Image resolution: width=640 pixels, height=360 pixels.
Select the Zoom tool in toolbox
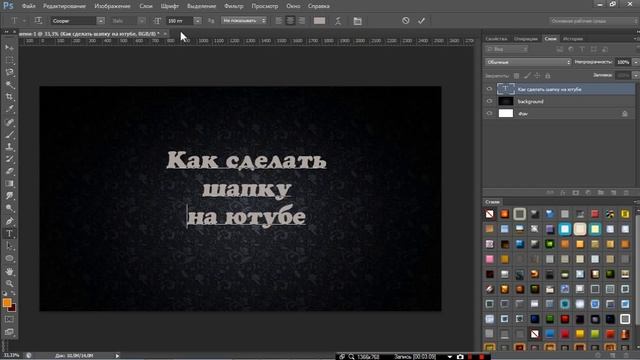9,283
